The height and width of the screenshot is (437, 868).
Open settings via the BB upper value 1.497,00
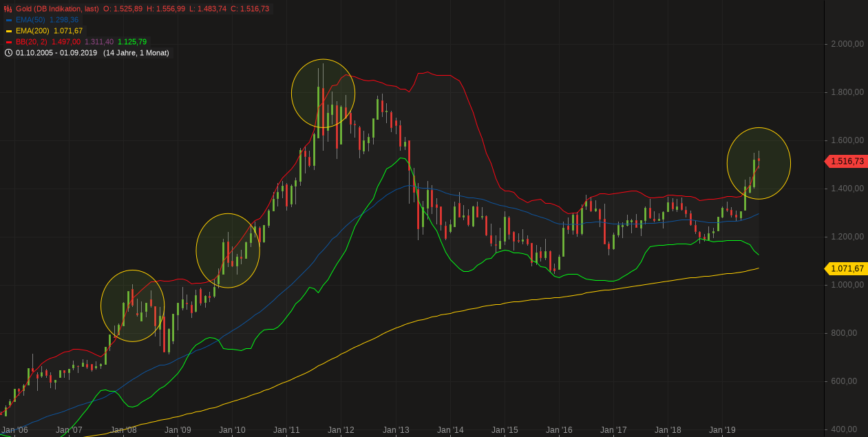pyautogui.click(x=66, y=41)
